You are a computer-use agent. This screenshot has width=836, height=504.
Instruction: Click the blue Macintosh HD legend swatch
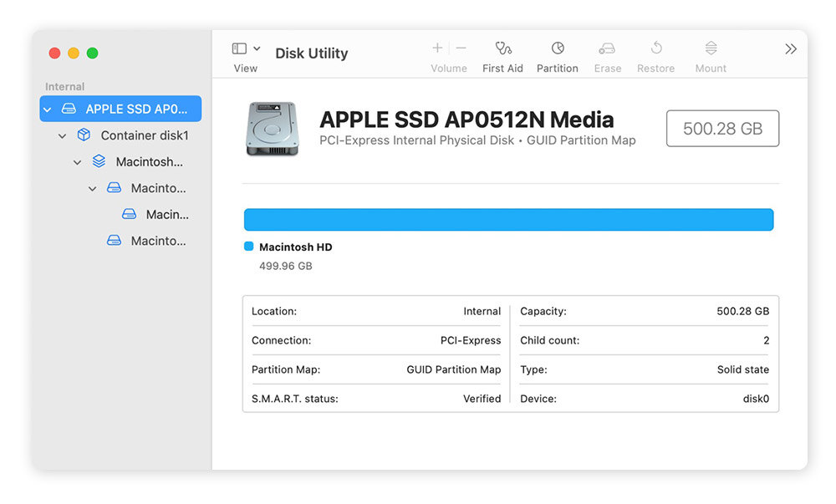tap(248, 246)
